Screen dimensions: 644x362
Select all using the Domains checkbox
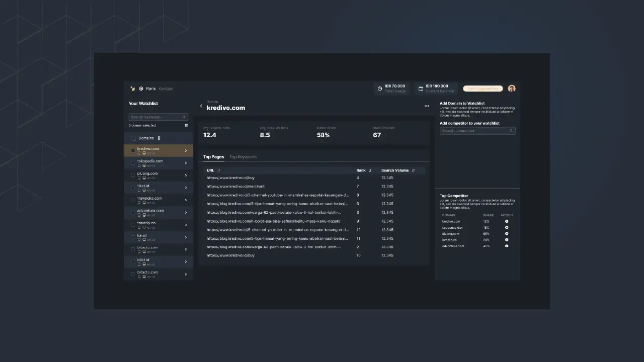(x=133, y=138)
